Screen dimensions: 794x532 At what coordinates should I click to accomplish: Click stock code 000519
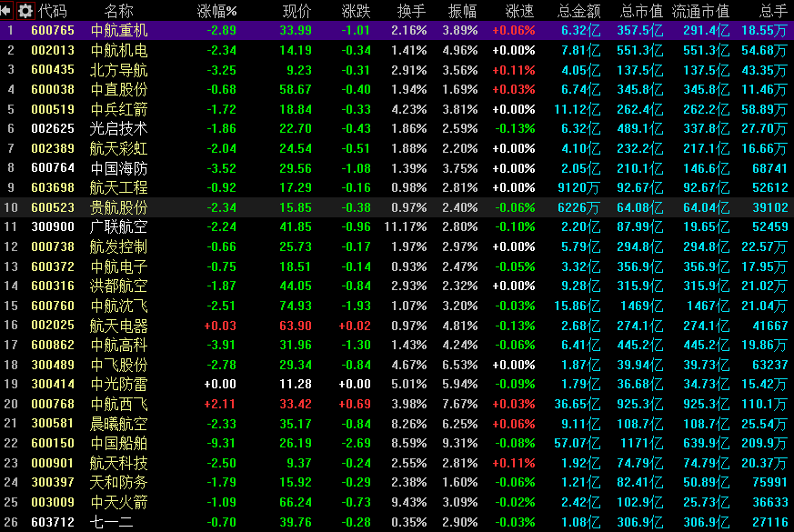click(53, 109)
